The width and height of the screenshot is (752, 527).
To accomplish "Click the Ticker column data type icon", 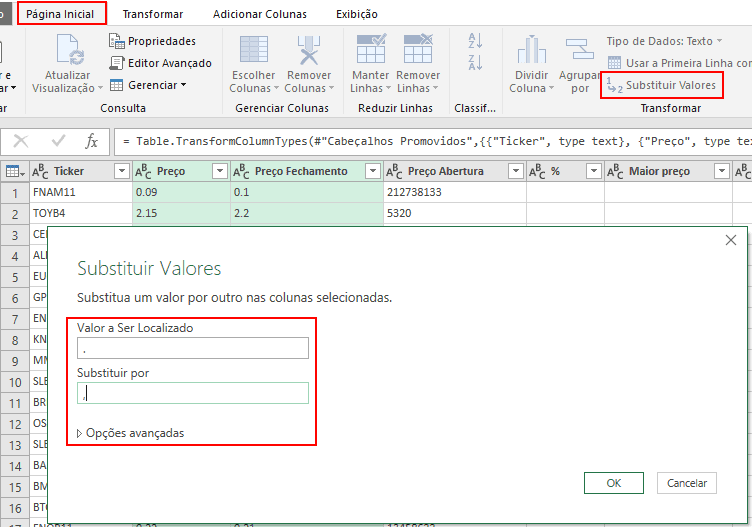I will [x=40, y=171].
